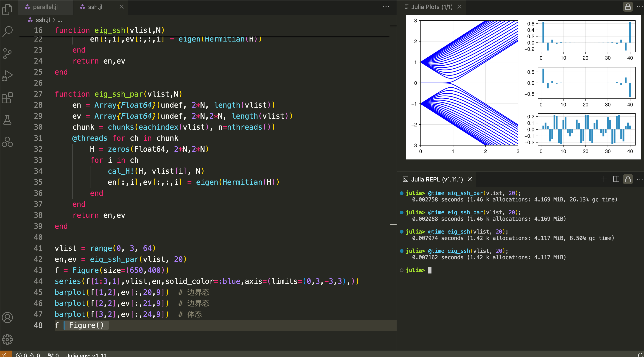Open the Accounts icon

pyautogui.click(x=7, y=318)
